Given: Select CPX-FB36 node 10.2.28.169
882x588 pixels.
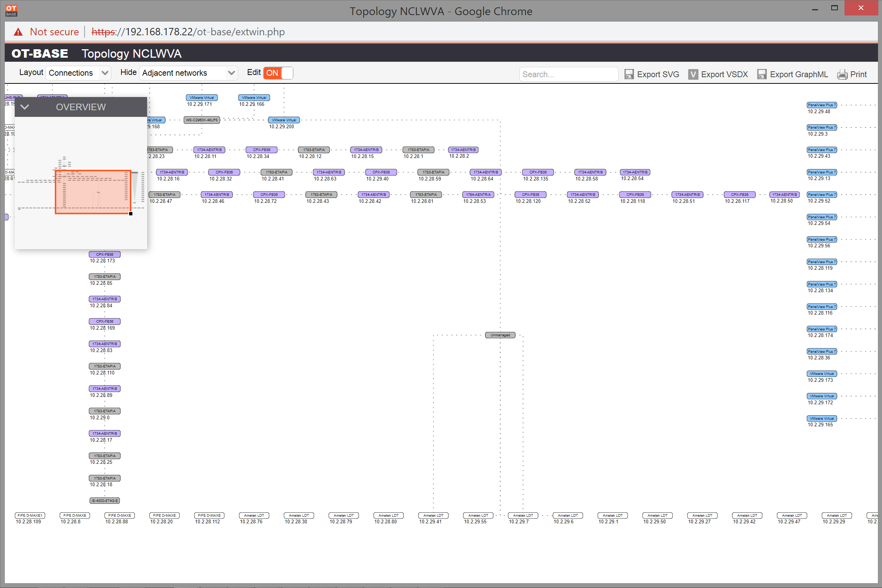Looking at the screenshot, I should 105,321.
